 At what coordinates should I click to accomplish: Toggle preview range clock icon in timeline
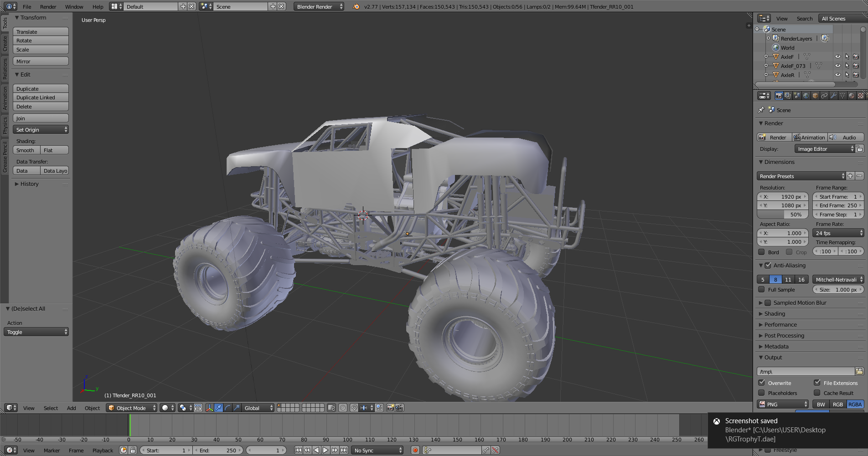[124, 450]
